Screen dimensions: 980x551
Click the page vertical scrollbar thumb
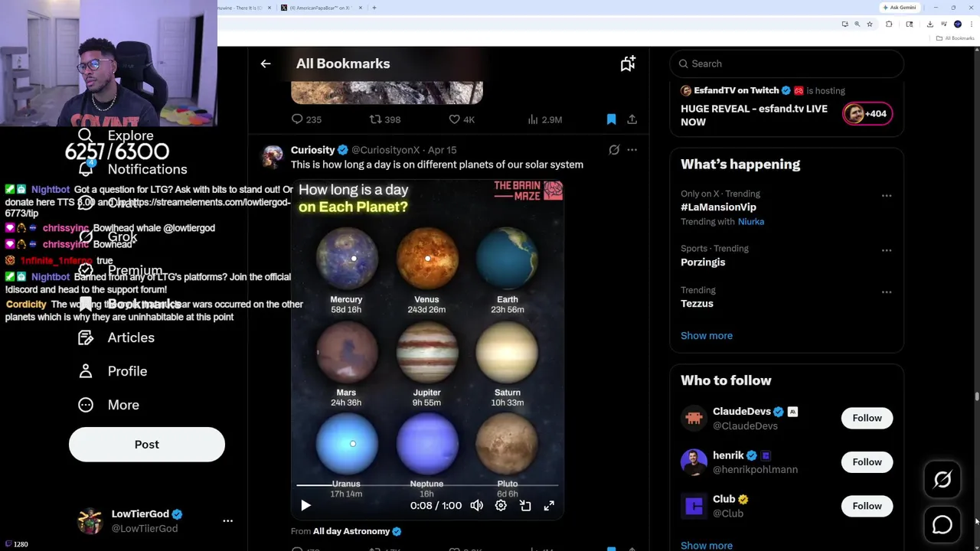[977, 396]
